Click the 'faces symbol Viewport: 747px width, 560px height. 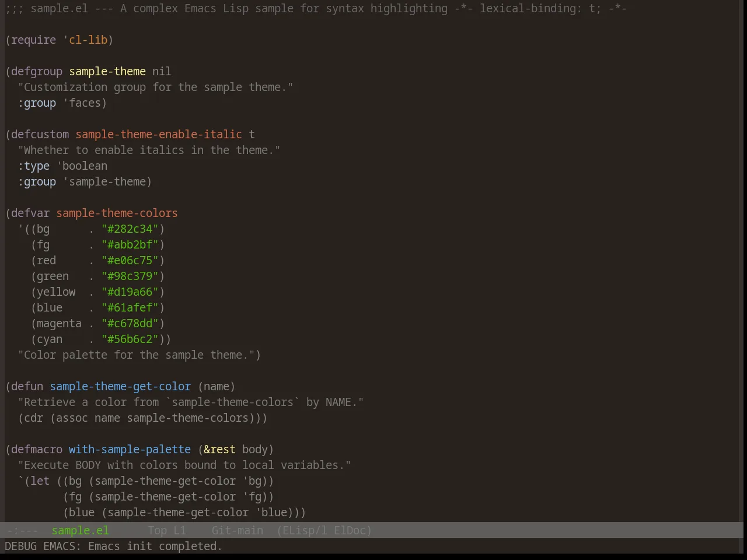(x=82, y=103)
